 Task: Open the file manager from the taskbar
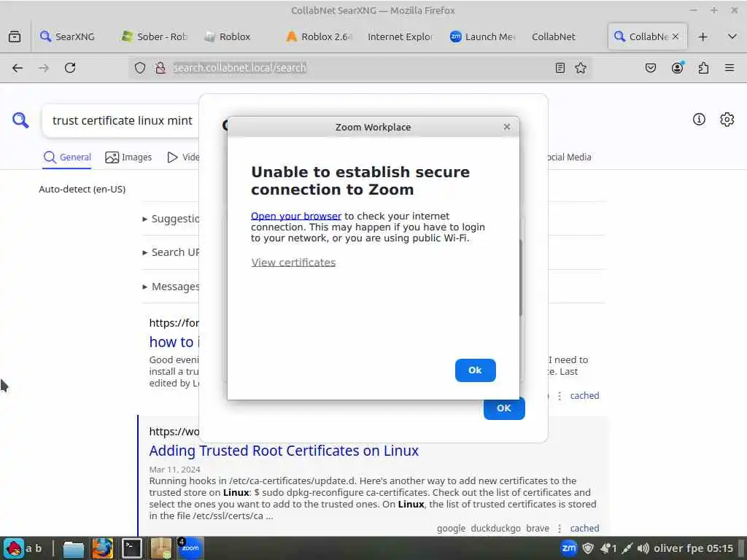tap(74, 548)
